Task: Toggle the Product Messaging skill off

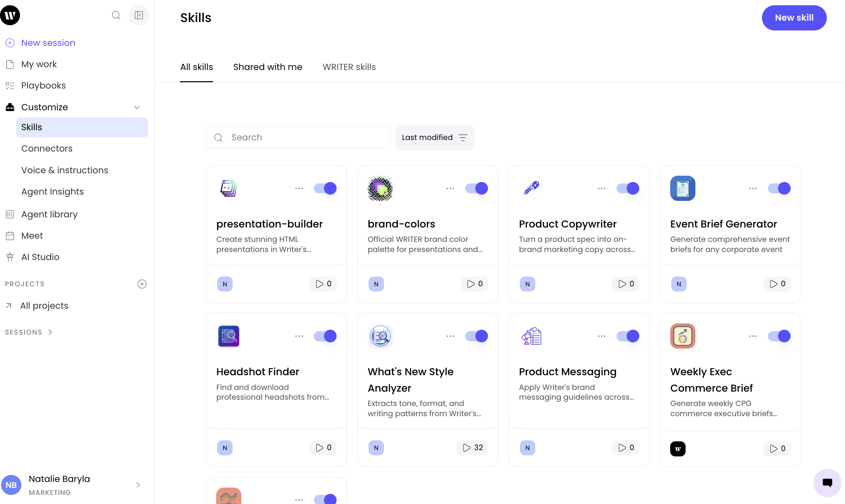Action: (628, 336)
